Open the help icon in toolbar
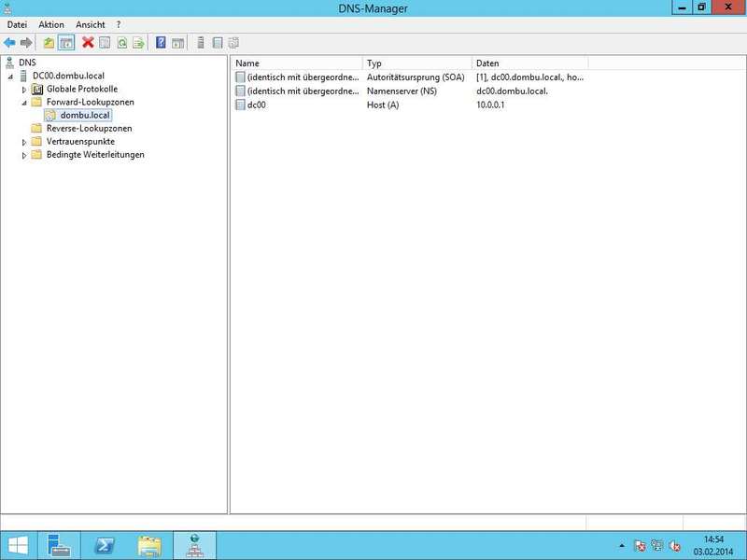Viewport: 747px width, 560px height. (x=161, y=42)
